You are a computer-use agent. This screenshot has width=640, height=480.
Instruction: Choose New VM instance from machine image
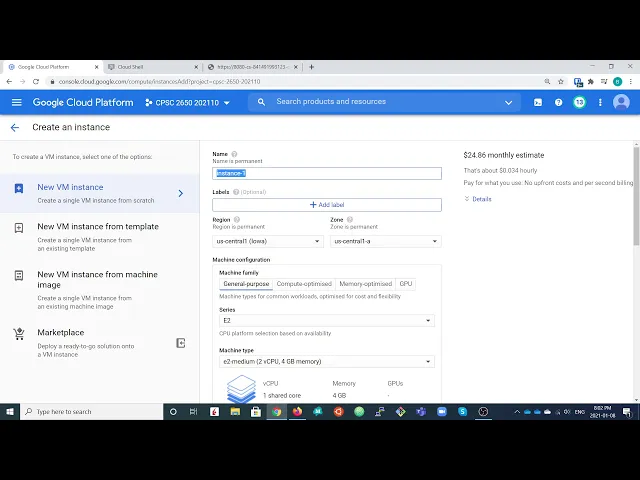pos(100,290)
